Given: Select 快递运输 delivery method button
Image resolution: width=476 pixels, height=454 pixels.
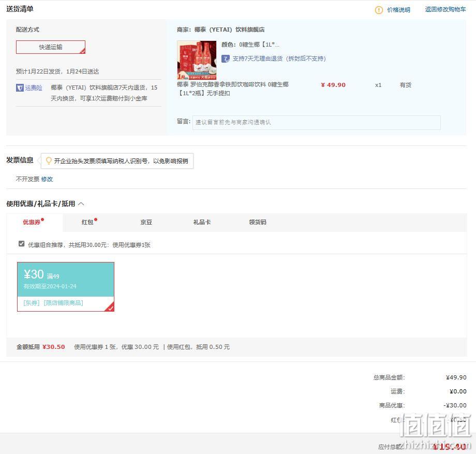Looking at the screenshot, I should point(51,47).
